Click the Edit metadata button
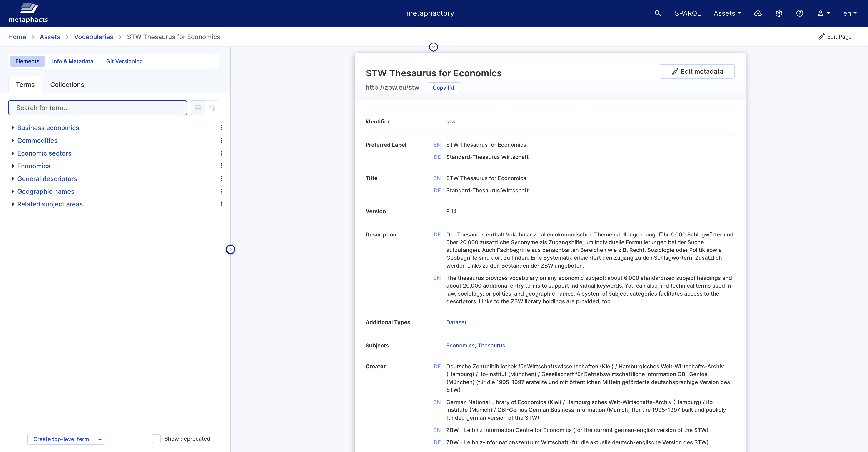The height and width of the screenshot is (452, 868). click(x=697, y=71)
